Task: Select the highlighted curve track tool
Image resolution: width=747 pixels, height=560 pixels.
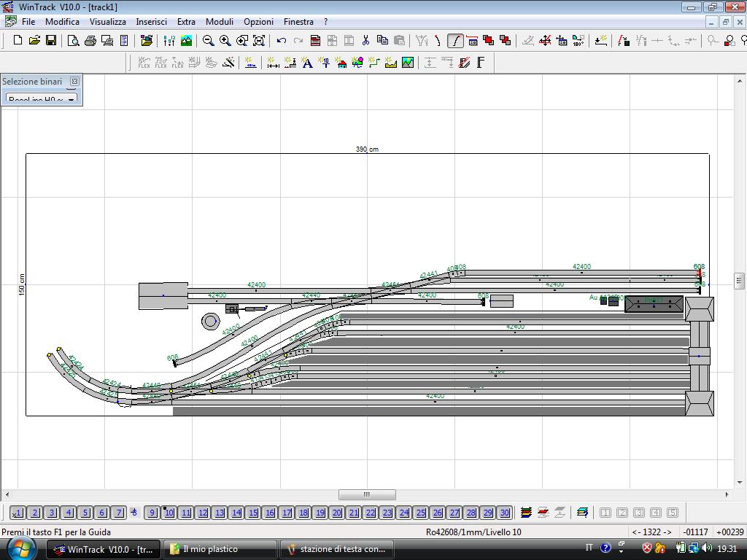Action: click(x=455, y=41)
